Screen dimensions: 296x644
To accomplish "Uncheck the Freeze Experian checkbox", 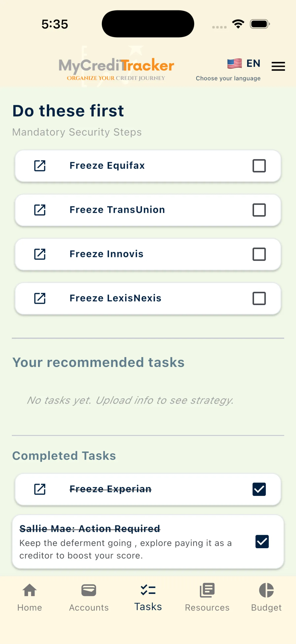I will [259, 489].
